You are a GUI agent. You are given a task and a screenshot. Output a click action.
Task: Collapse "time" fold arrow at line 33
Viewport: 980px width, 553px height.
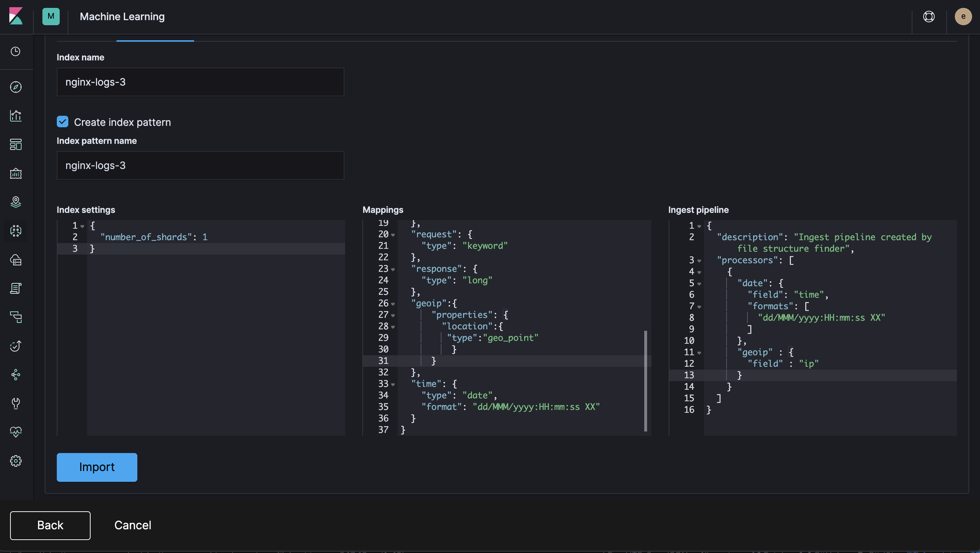tap(393, 384)
